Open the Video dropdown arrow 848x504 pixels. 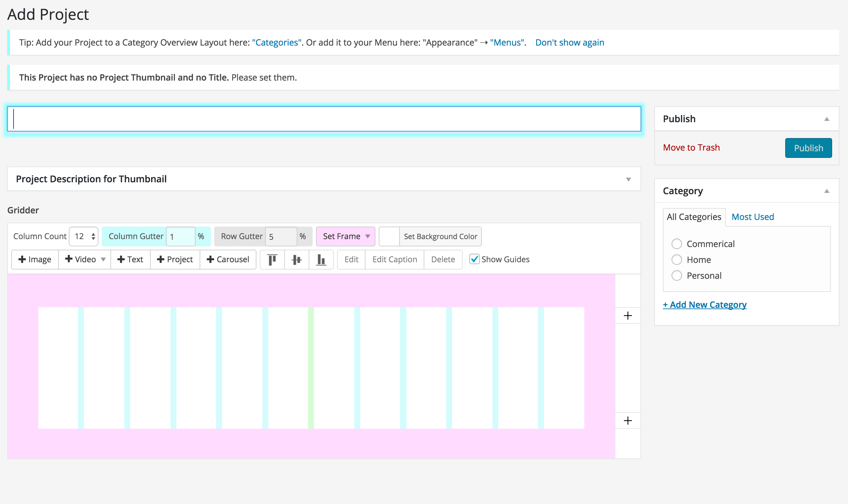(x=103, y=260)
